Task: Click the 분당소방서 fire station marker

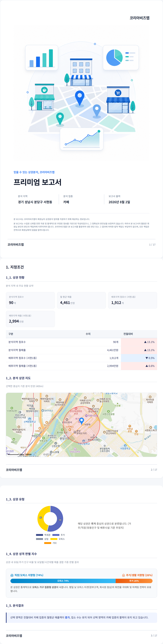Action: [67, 419]
